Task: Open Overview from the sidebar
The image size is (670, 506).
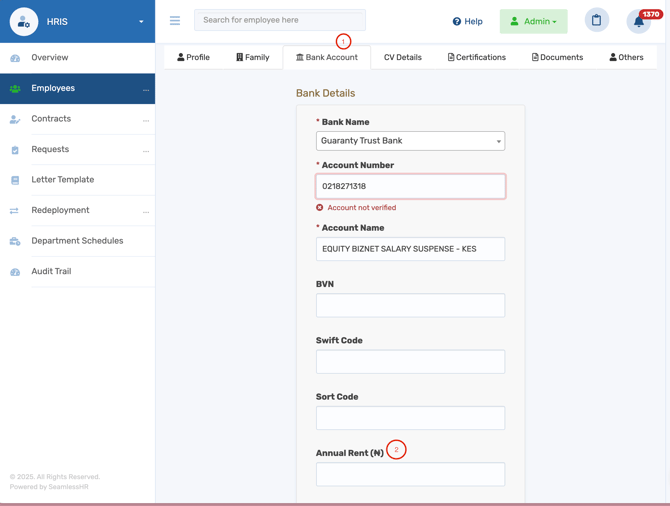Action: click(x=50, y=58)
